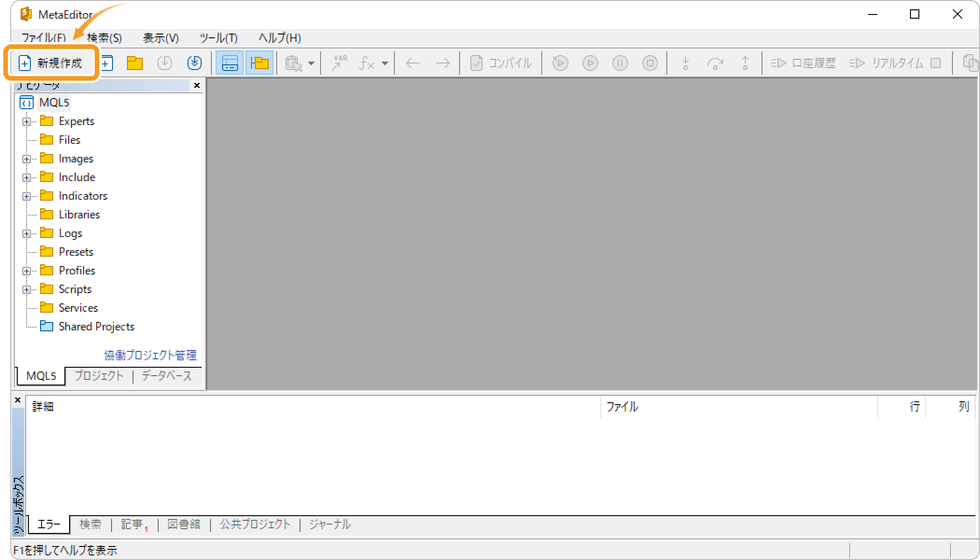This screenshot has width=980, height=560.
Task: Select the MQL5 tab at bottom
Action: pos(41,376)
